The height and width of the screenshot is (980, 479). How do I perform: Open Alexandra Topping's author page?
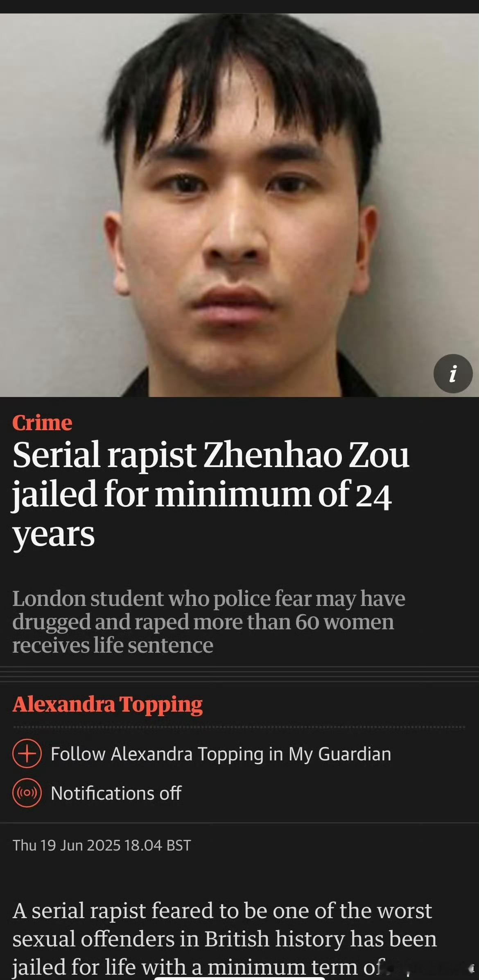tap(108, 705)
